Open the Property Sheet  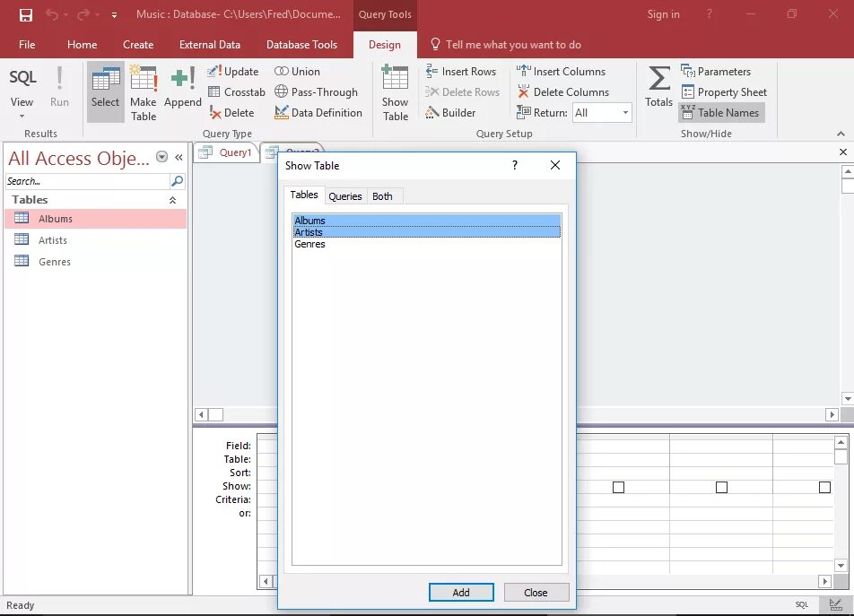point(724,92)
